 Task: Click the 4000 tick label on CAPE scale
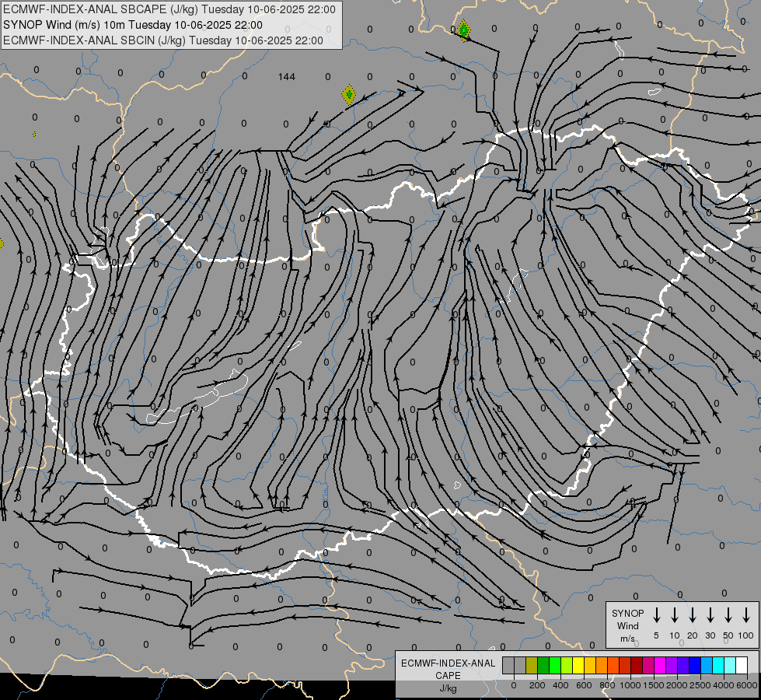coord(724,685)
